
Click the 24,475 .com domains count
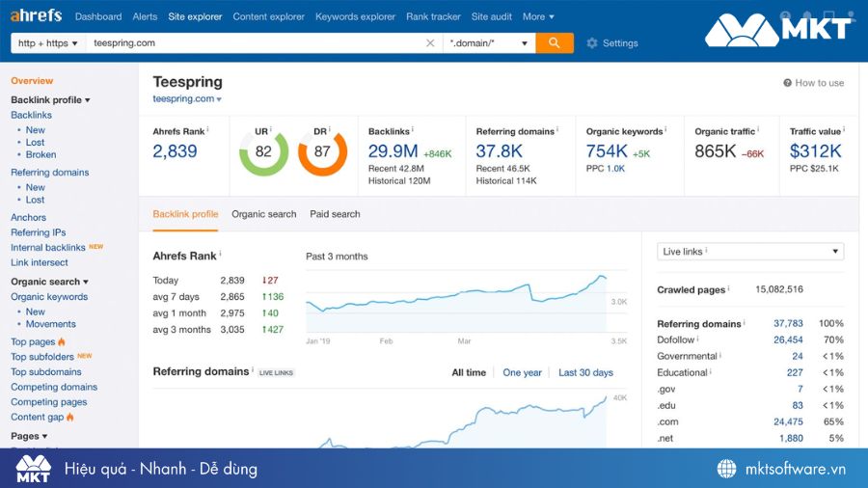788,421
